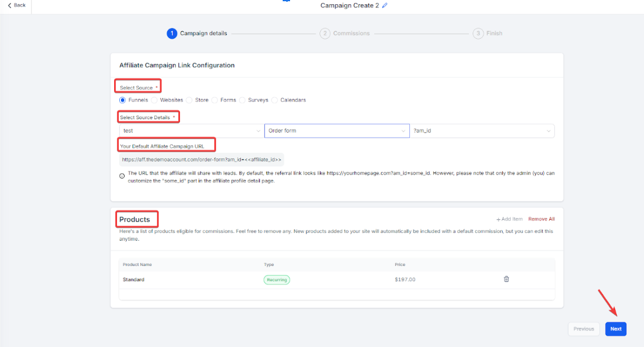Image resolution: width=644 pixels, height=347 pixels.
Task: Click the 'Select Source Details' label
Action: [x=145, y=117]
